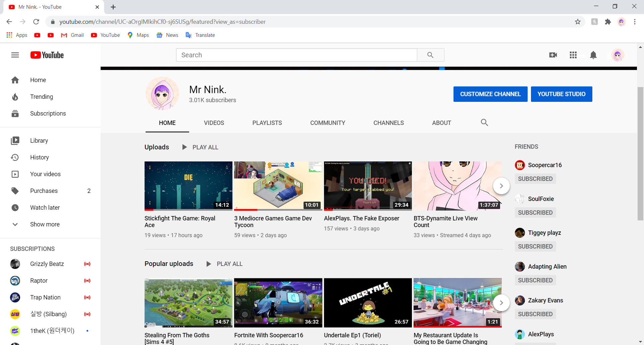Click the channel search magnifier icon
The image size is (644, 345).
(484, 123)
